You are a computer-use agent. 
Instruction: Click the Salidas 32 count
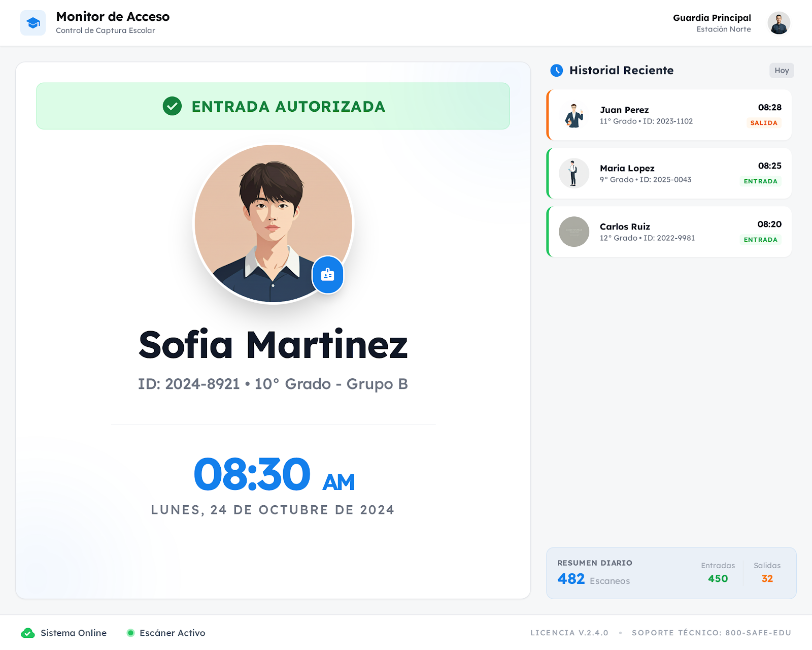(767, 578)
